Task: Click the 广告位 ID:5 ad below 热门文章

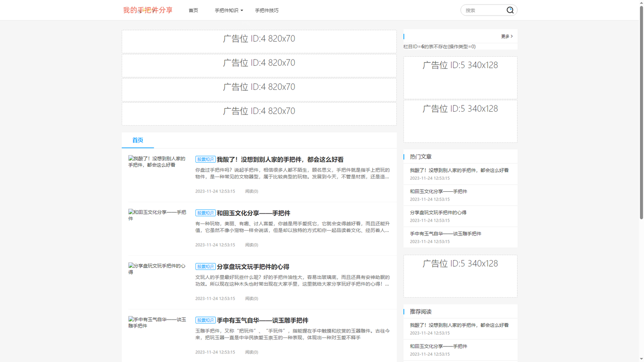Action: coord(460,276)
